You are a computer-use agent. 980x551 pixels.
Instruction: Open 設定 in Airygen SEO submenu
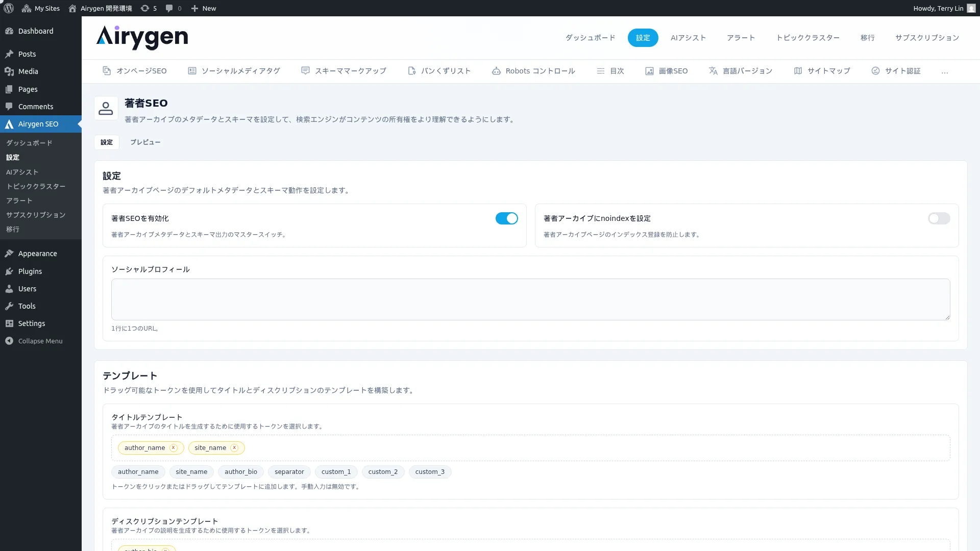point(13,157)
